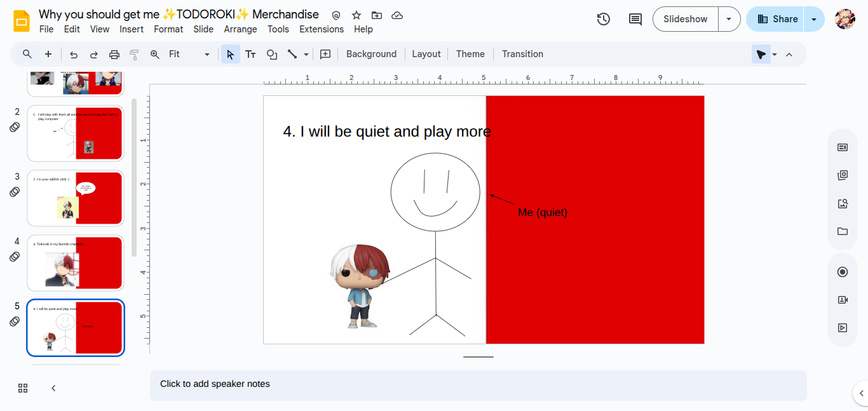This screenshot has height=411, width=868.
Task: Activate the paint format tool
Action: 134,54
